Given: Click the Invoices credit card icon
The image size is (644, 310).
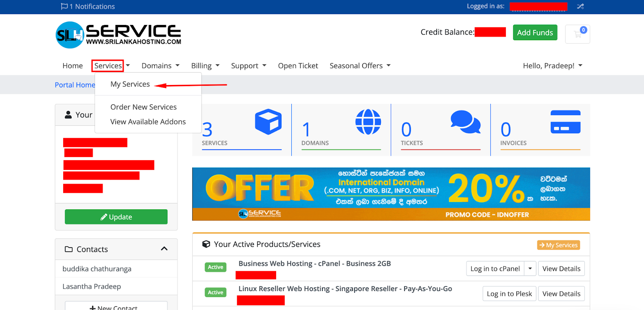Looking at the screenshot, I should tap(565, 122).
